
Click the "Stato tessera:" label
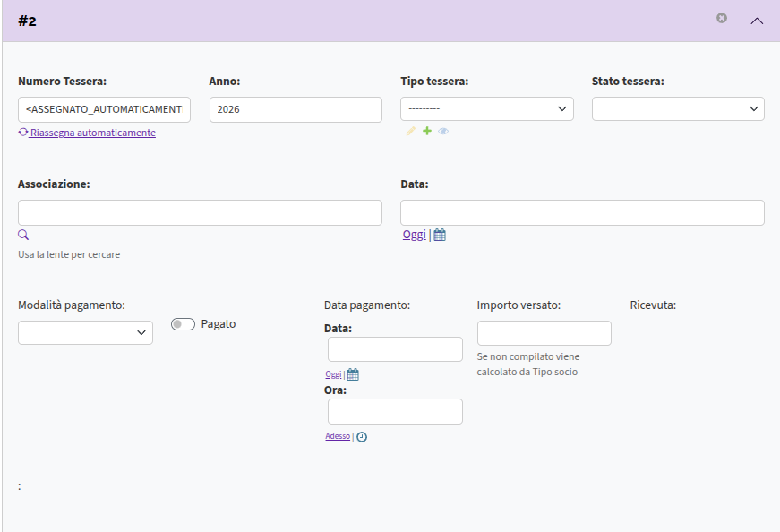tap(628, 82)
